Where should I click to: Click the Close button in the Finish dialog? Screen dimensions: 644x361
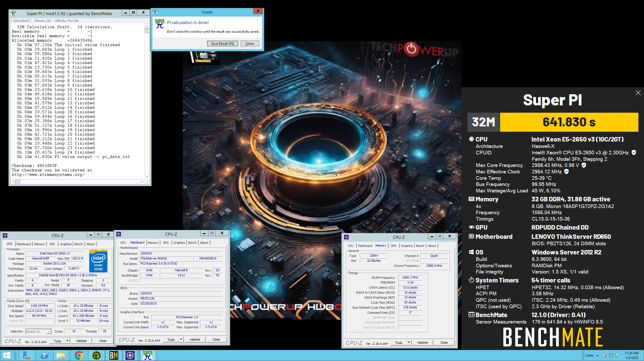click(x=250, y=43)
